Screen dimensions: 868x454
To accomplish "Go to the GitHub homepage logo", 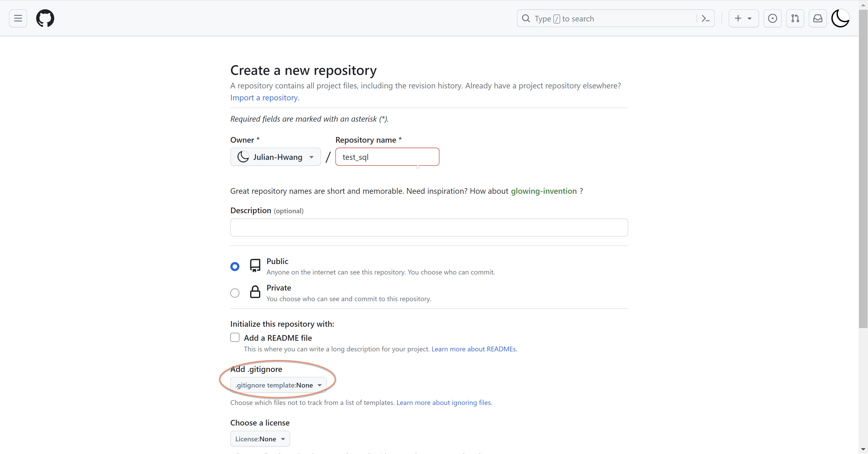I will (x=45, y=18).
